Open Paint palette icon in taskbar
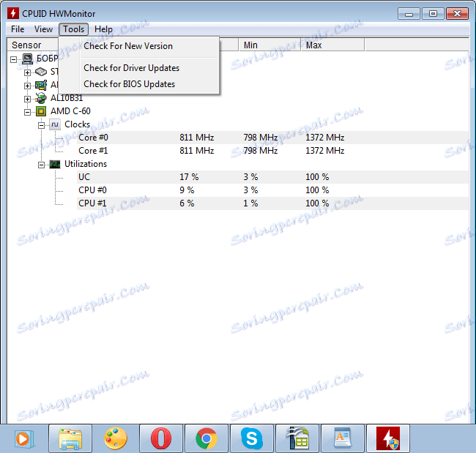Screen dimensions: 476x453 point(116,439)
